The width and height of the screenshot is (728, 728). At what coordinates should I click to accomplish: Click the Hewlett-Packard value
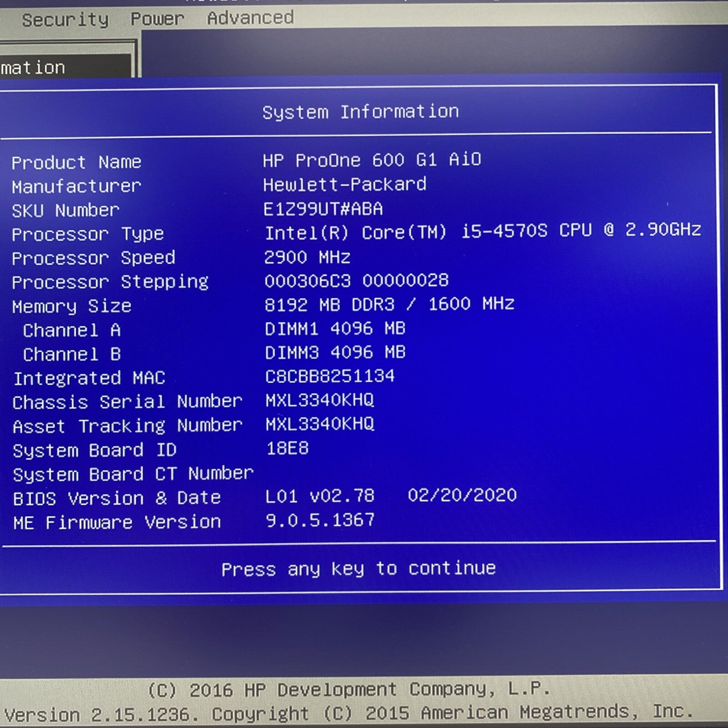pyautogui.click(x=345, y=184)
